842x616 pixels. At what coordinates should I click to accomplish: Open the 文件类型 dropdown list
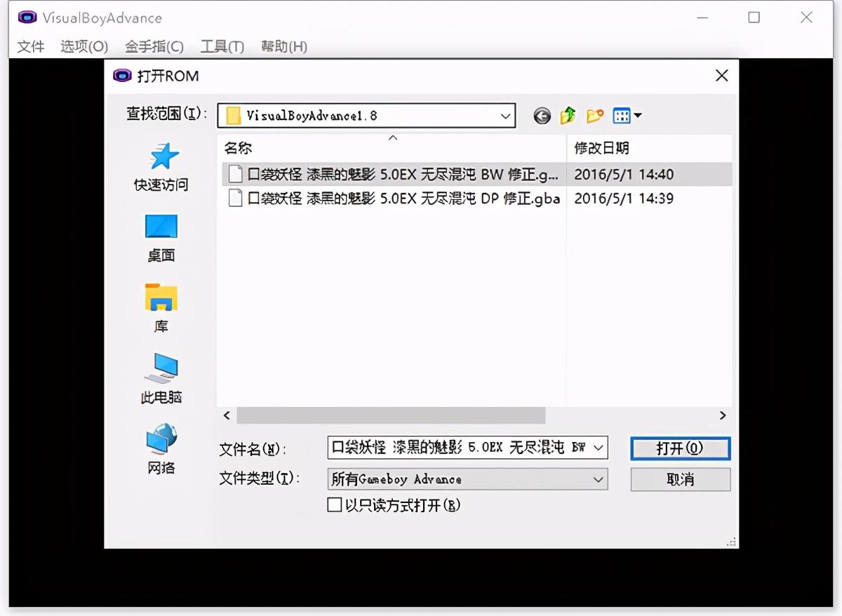click(598, 480)
